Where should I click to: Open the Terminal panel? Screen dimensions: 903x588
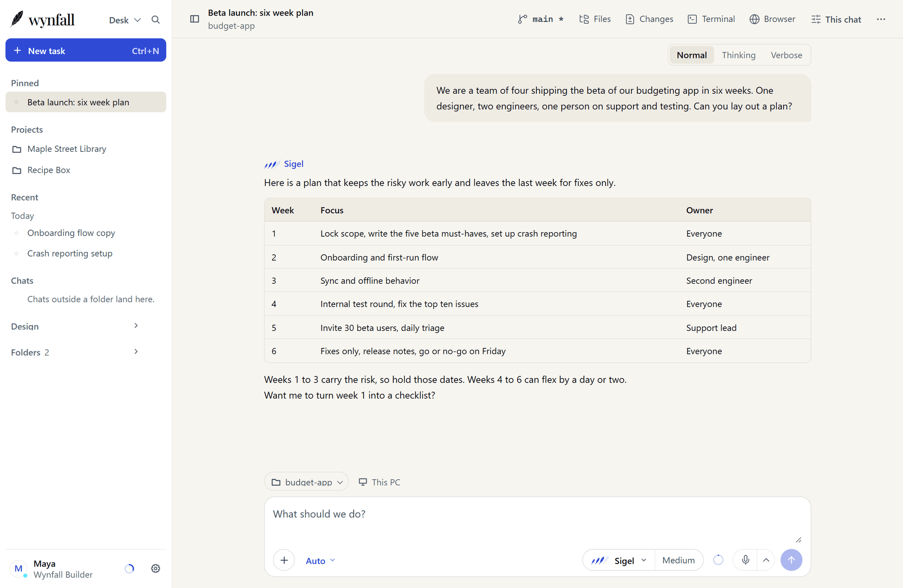tap(711, 19)
